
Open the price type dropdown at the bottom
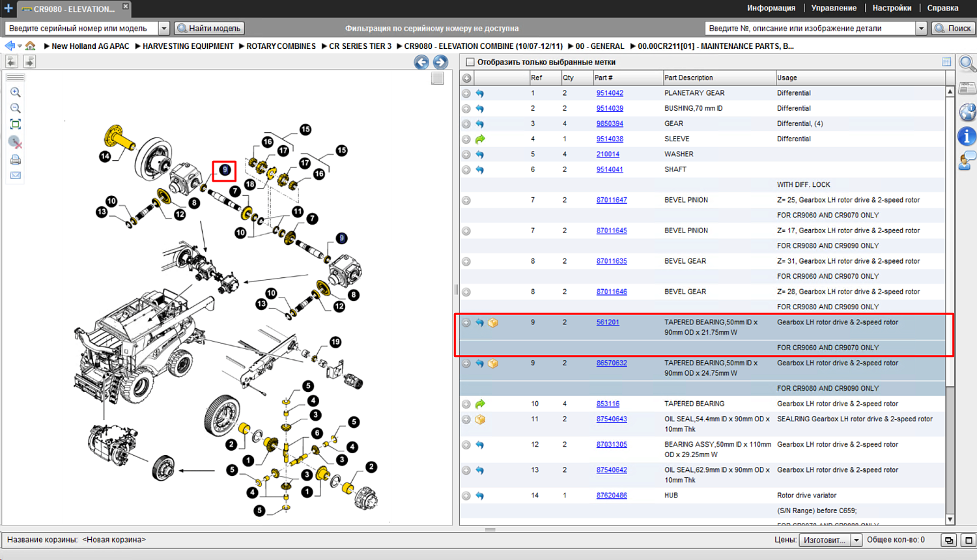pos(857,540)
